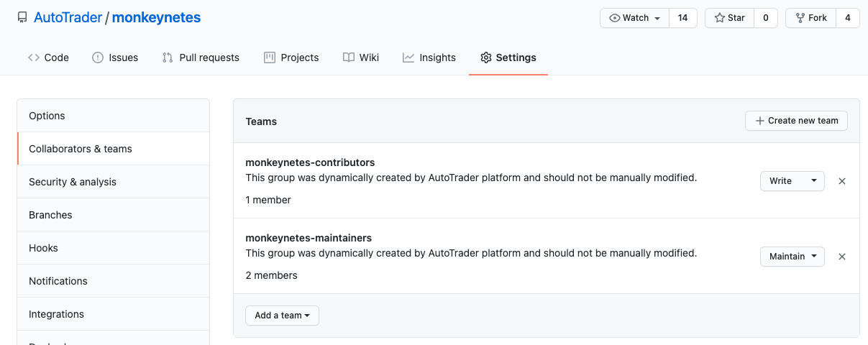Click the Wiki book icon
Screen dimensions: 868x345
(x=349, y=57)
